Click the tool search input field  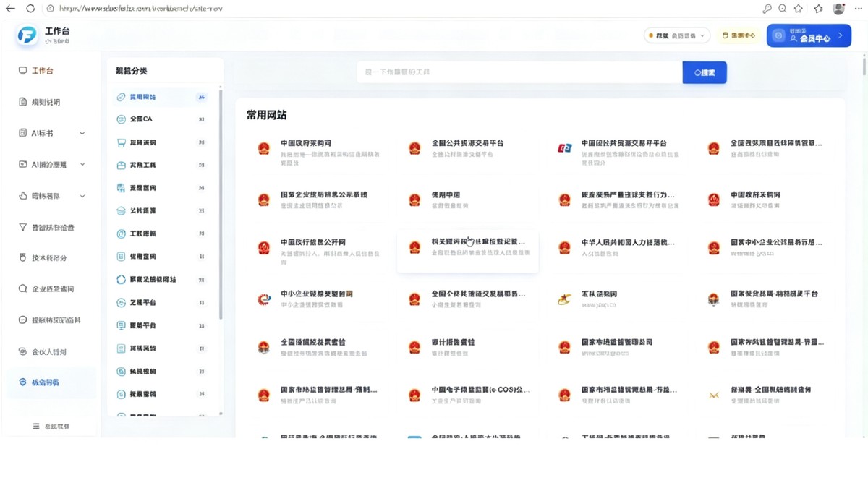coord(519,72)
